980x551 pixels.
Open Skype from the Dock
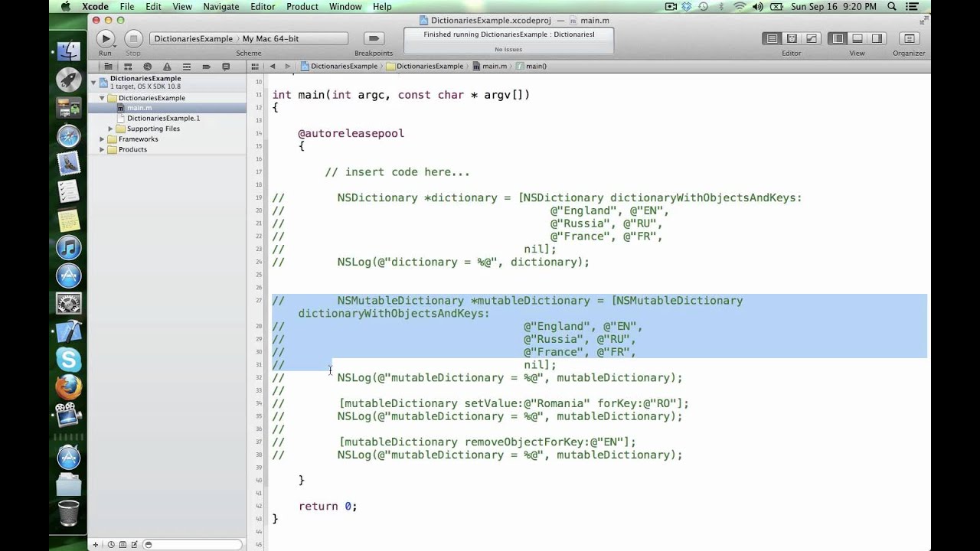69,359
